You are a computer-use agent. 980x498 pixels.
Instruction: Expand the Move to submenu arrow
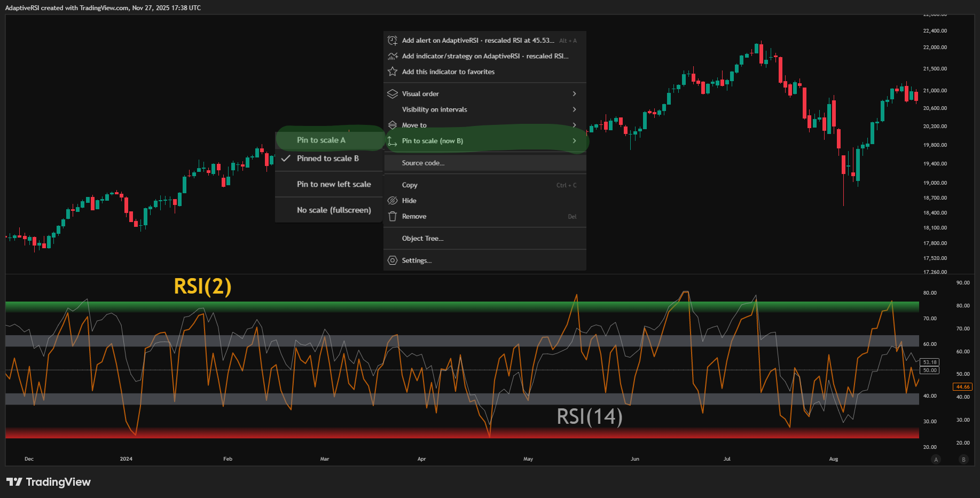(x=575, y=125)
